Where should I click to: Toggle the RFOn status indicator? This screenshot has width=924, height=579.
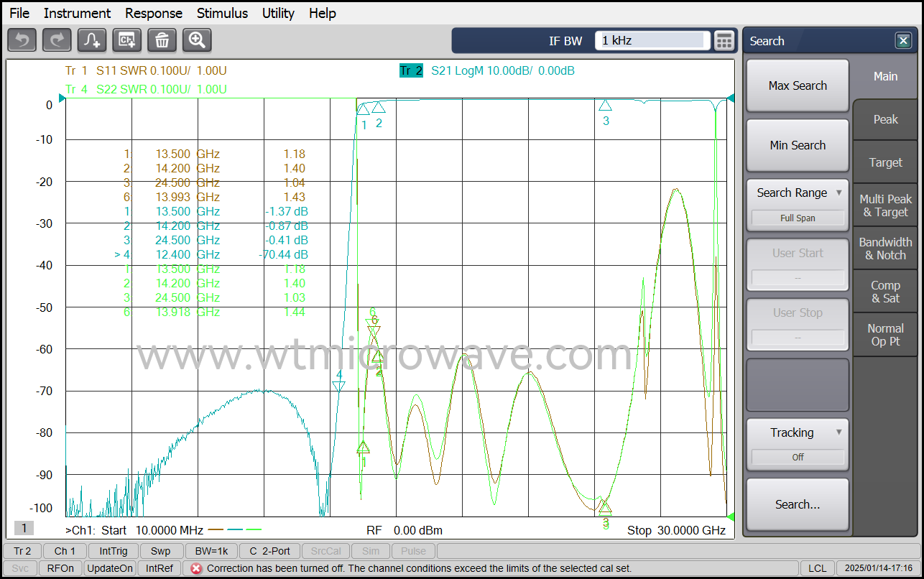[x=60, y=568]
